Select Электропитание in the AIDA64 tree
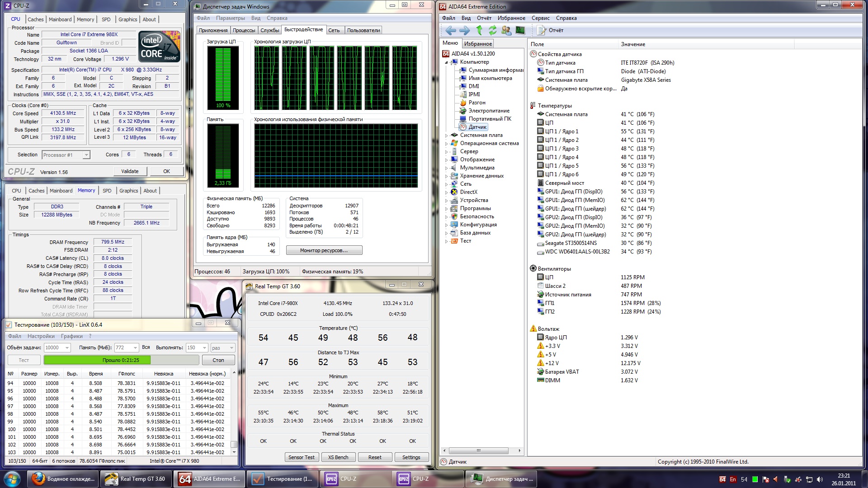 tap(484, 111)
